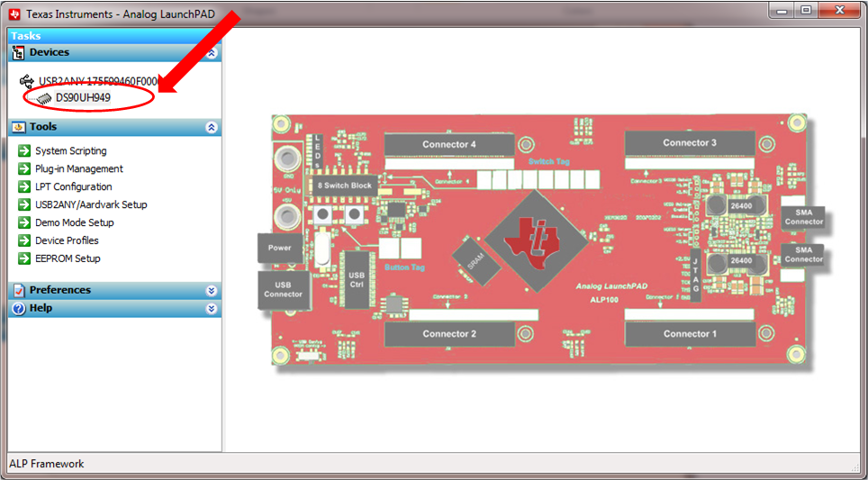Click the Texas Instruments title bar logo

(14, 14)
